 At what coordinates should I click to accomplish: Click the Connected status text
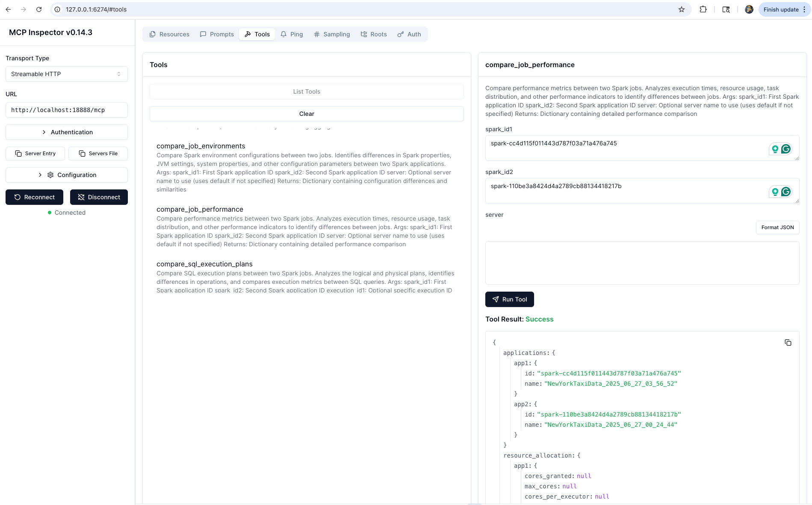(70, 213)
